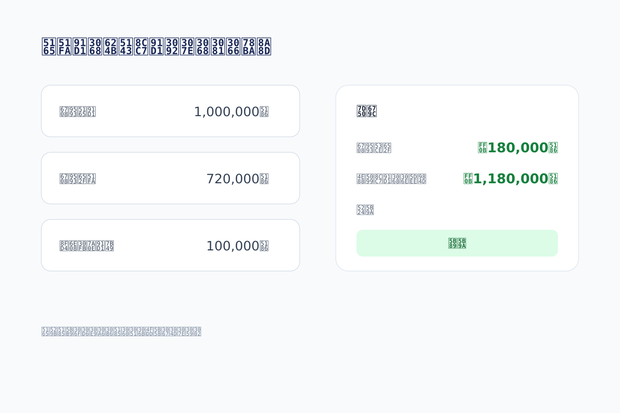Click the label beside the 100,000 amount
This screenshot has width=620, height=413.
pos(87,246)
